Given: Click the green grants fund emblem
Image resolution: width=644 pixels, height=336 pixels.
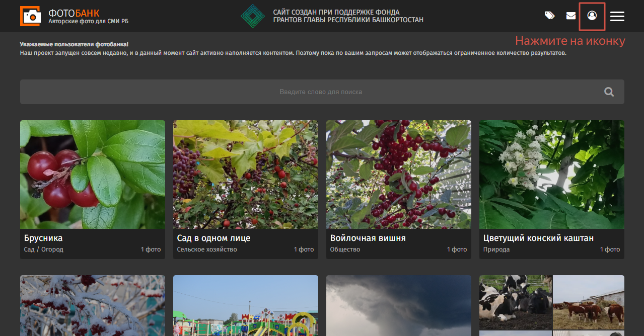Looking at the screenshot, I should [x=252, y=16].
